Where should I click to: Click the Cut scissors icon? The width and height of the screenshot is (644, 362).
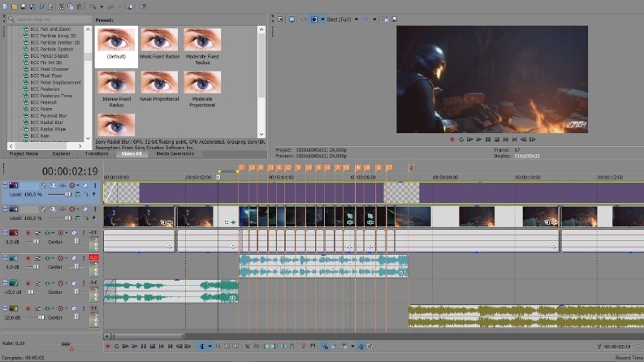(61, 6)
